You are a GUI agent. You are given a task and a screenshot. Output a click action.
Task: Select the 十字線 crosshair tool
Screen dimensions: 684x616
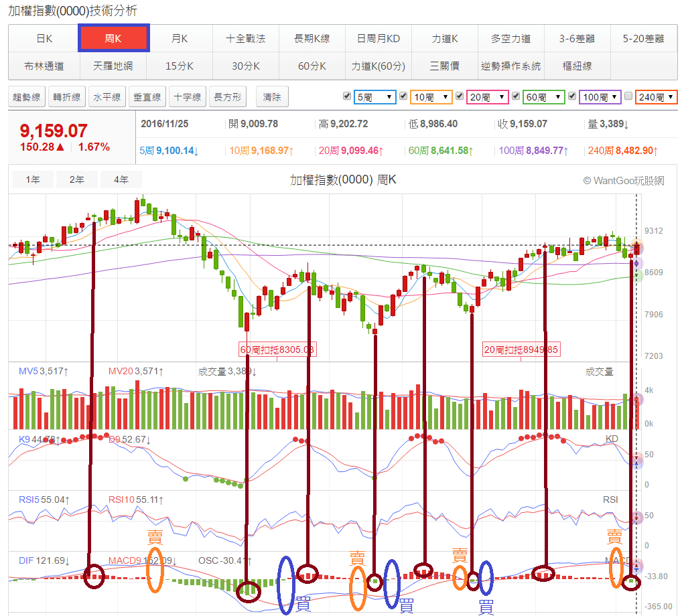point(187,96)
